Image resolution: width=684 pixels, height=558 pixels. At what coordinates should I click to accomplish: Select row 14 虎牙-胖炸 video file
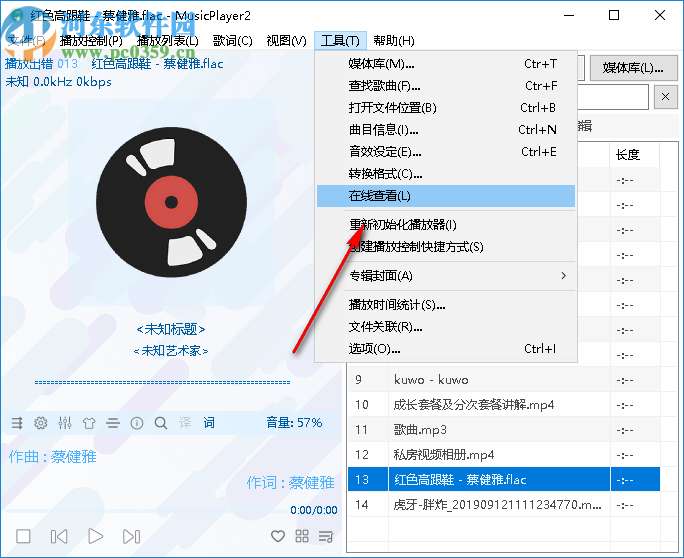coord(504,505)
